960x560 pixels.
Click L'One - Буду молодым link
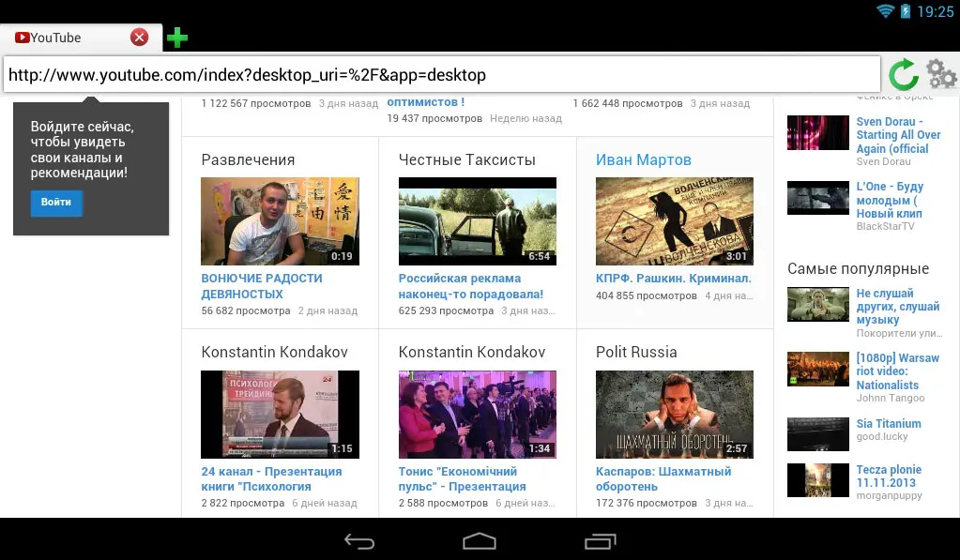(890, 200)
